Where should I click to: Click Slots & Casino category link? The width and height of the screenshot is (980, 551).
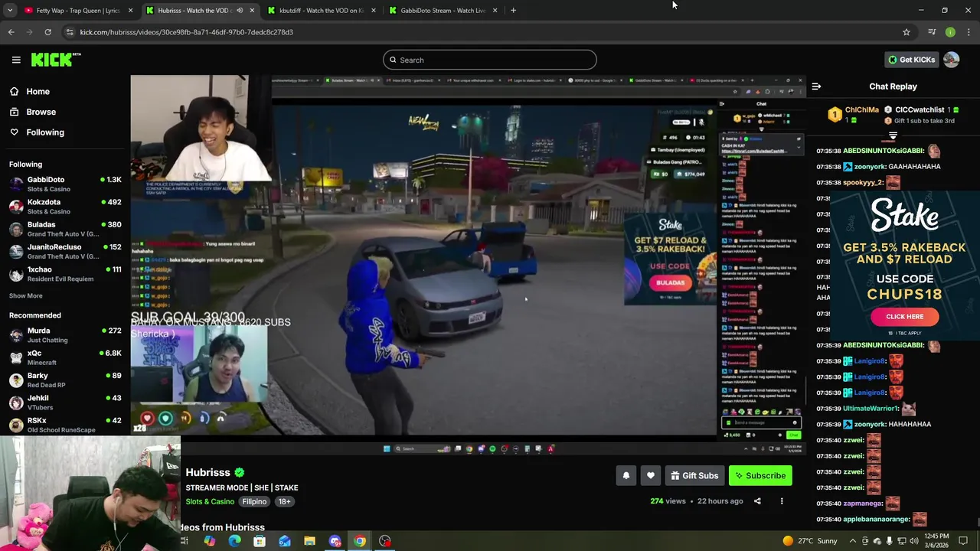pyautogui.click(x=210, y=501)
